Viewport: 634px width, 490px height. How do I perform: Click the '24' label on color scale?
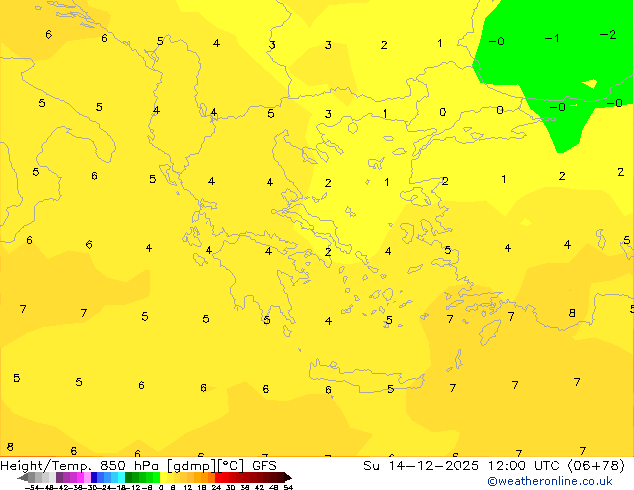216,487
